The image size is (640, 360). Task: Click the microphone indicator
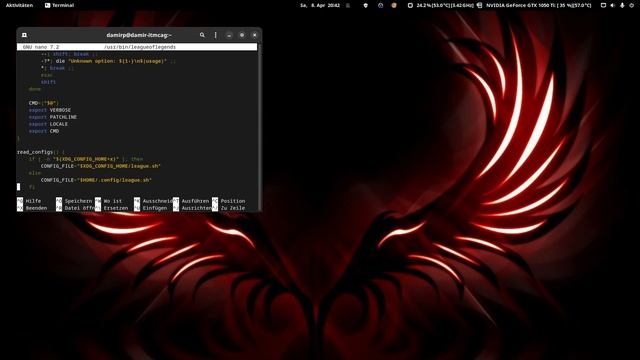(622, 5)
